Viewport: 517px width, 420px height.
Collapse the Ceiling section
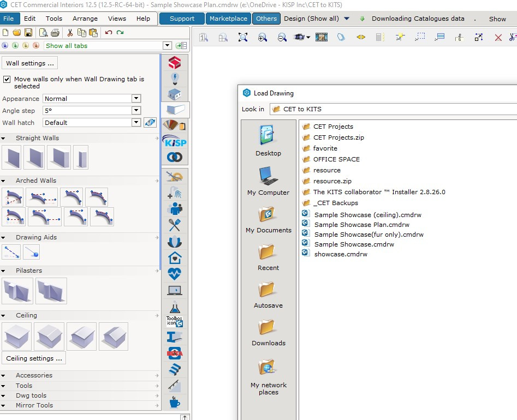tap(3, 316)
